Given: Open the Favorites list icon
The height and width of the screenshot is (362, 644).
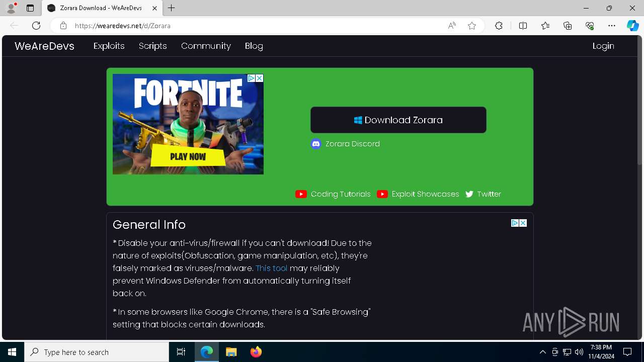Looking at the screenshot, I should (x=545, y=26).
